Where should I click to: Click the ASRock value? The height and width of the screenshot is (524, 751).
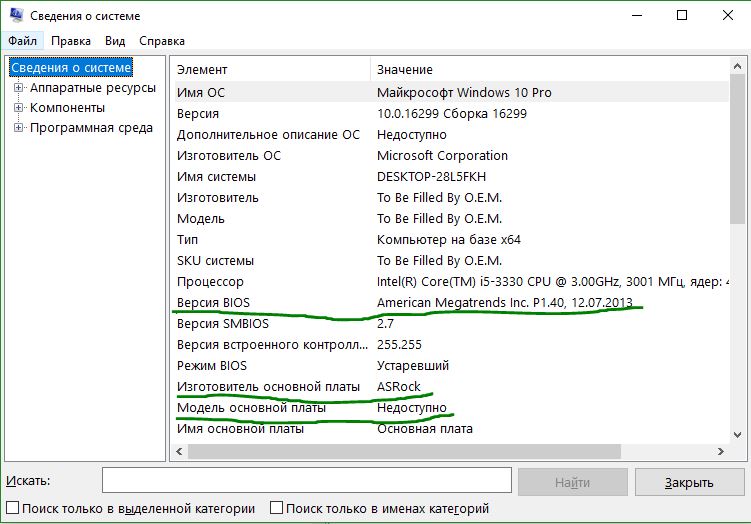click(x=398, y=387)
